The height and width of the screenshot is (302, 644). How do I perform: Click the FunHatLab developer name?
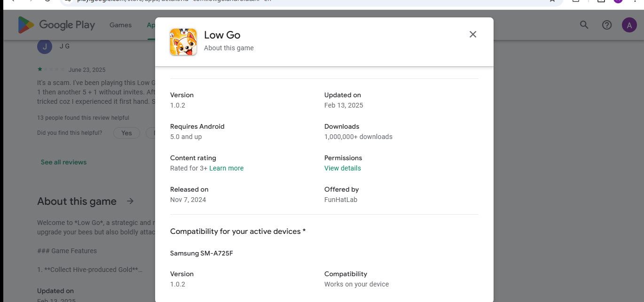coord(341,200)
